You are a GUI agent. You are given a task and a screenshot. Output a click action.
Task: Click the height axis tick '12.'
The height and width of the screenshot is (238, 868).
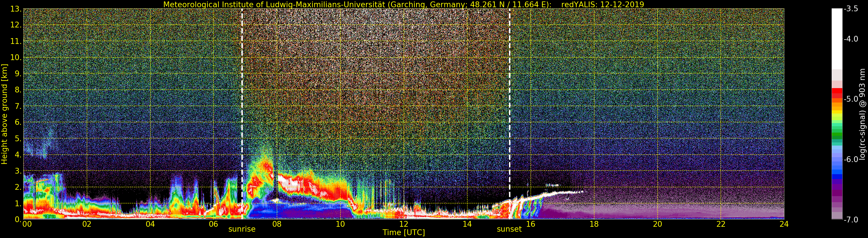(x=16, y=25)
